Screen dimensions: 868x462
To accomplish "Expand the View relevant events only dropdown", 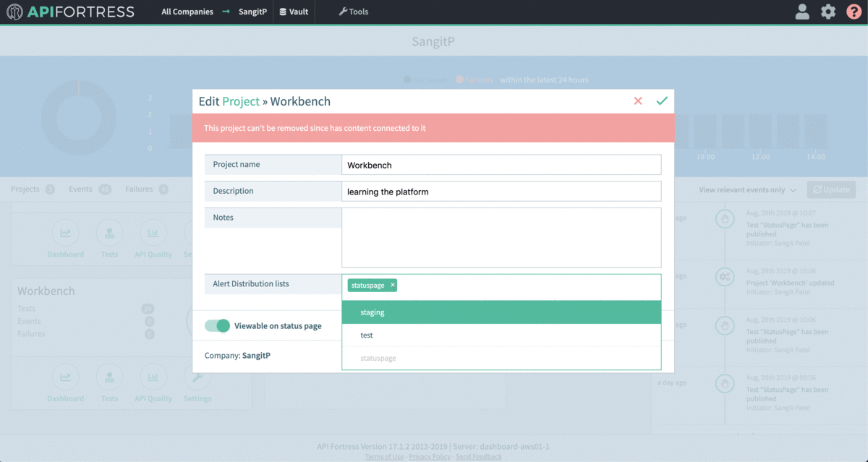I will point(748,190).
